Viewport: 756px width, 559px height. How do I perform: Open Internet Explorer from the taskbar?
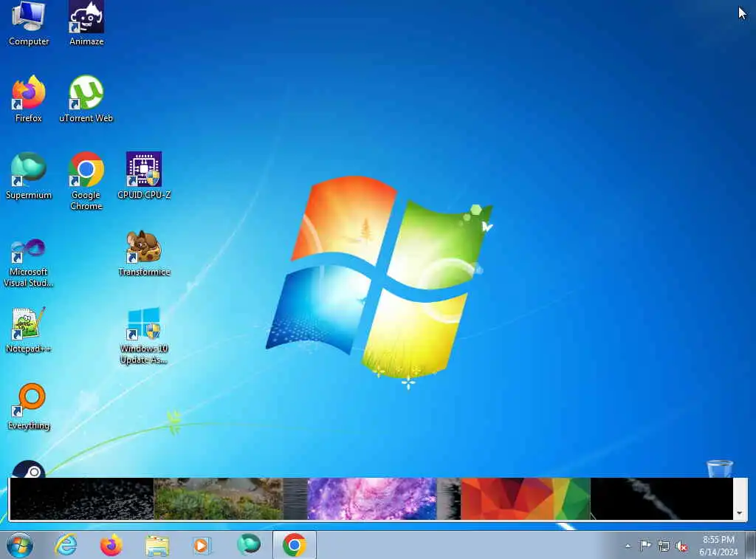tap(66, 545)
